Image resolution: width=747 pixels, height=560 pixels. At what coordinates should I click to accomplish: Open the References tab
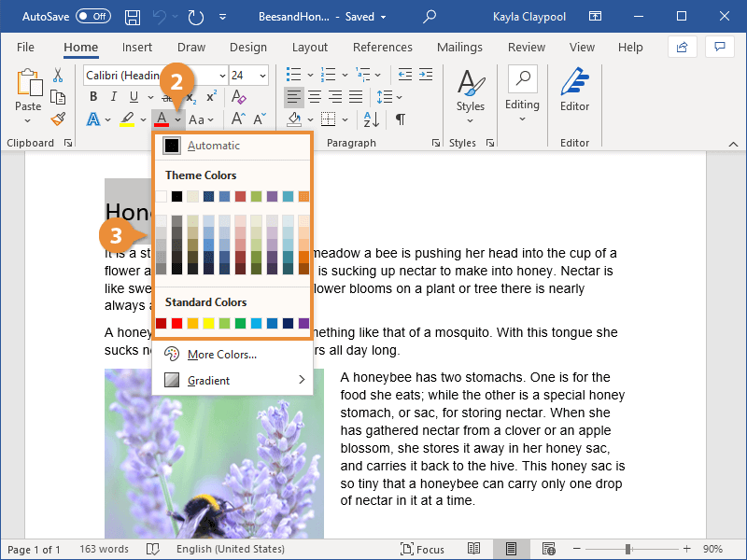382,48
